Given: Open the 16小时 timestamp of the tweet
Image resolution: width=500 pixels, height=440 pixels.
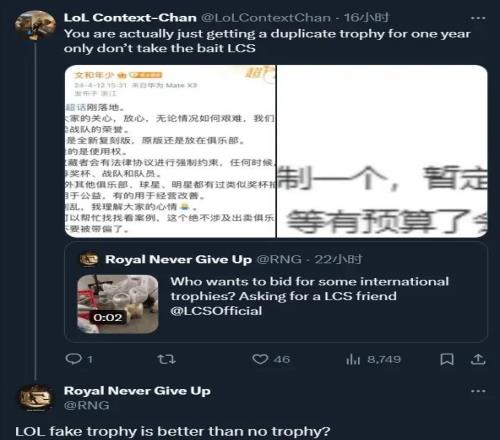Looking at the screenshot, I should point(366,18).
